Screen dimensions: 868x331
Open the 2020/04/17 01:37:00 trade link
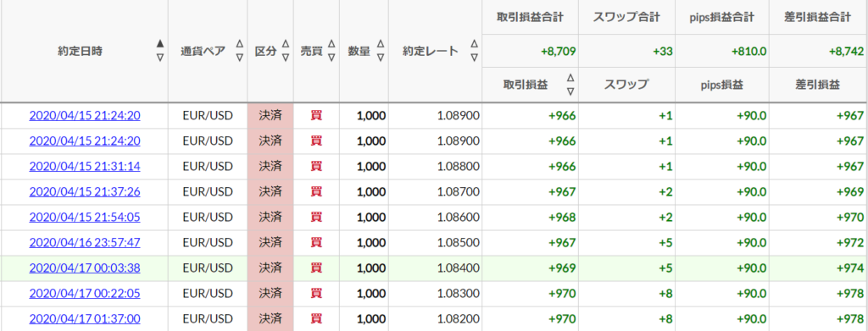click(85, 319)
